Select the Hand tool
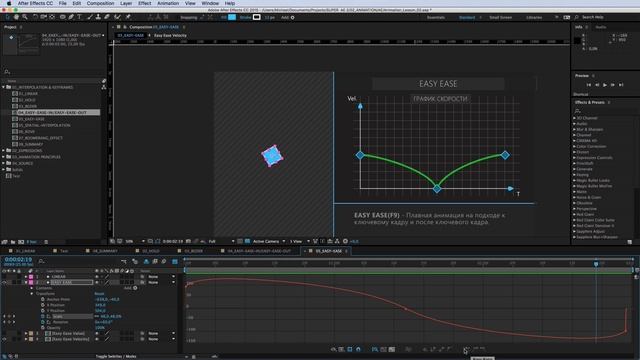The width and height of the screenshot is (640, 360). pyautogui.click(x=16, y=17)
